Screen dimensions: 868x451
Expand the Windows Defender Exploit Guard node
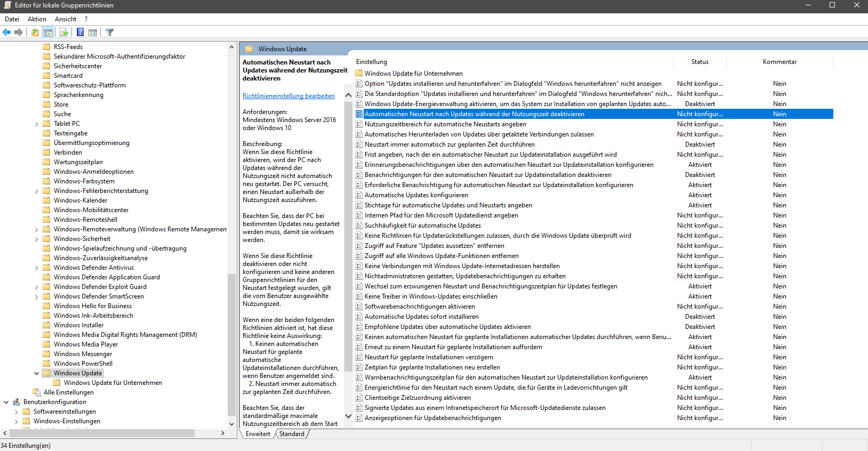coord(36,287)
